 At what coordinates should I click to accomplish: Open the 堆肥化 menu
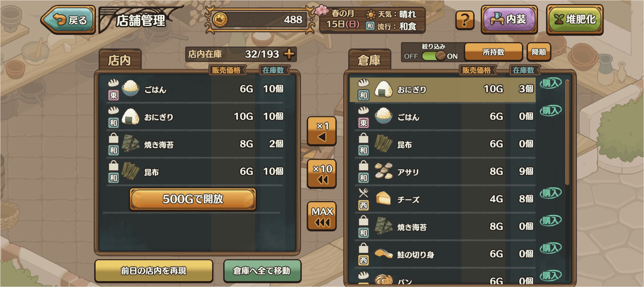click(575, 20)
